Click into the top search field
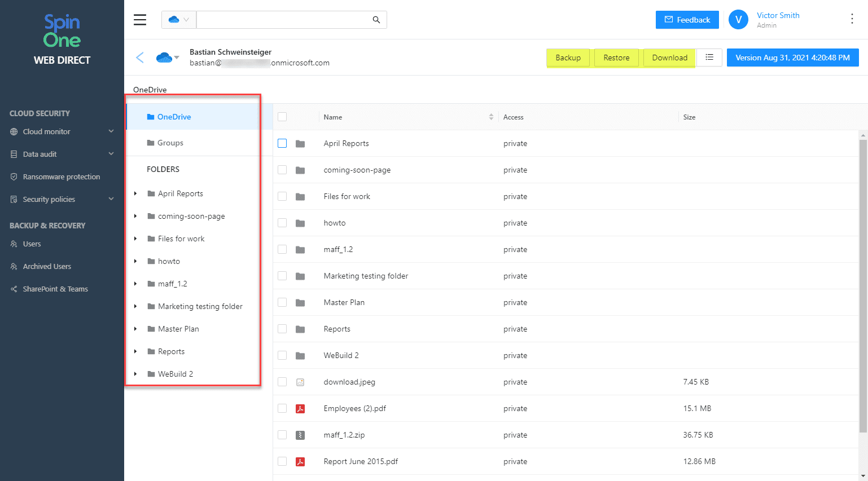Viewport: 868px width, 481px height. (282, 20)
